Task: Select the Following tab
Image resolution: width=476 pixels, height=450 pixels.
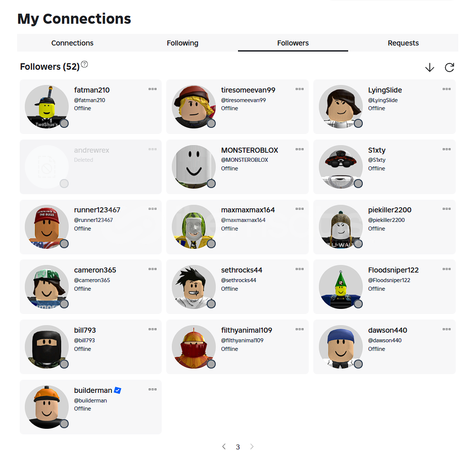Action: pyautogui.click(x=182, y=43)
